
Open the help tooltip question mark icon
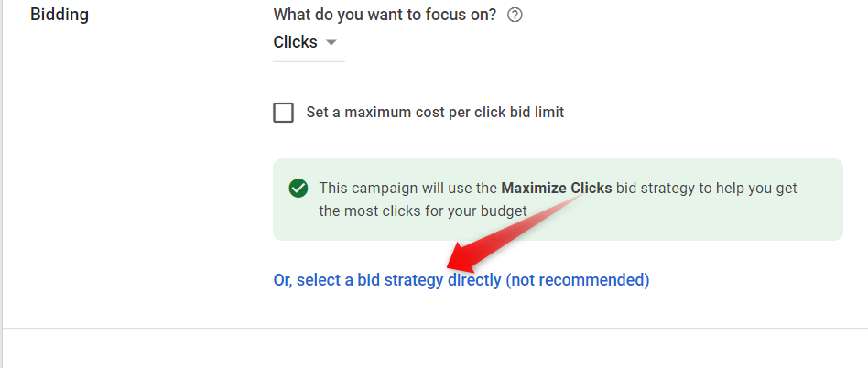click(x=515, y=15)
